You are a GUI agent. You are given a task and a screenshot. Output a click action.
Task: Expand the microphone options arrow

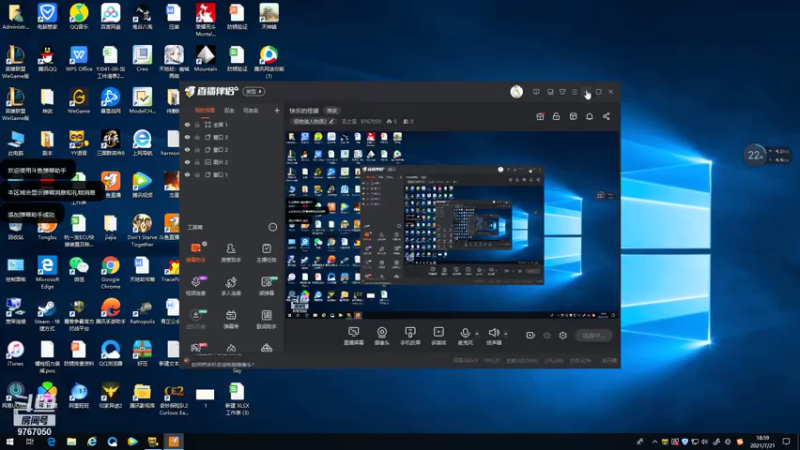pyautogui.click(x=477, y=334)
